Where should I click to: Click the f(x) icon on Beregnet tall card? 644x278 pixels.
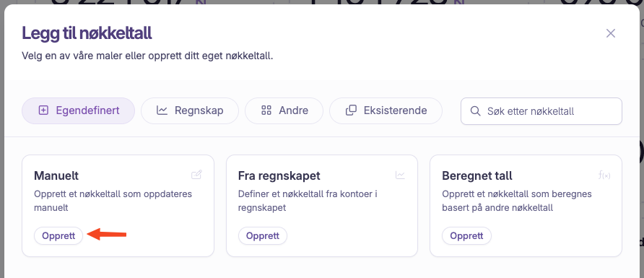(604, 175)
